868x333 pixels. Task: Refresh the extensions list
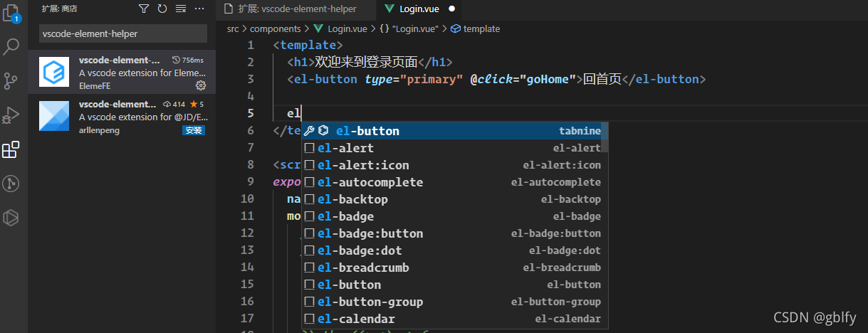point(162,9)
